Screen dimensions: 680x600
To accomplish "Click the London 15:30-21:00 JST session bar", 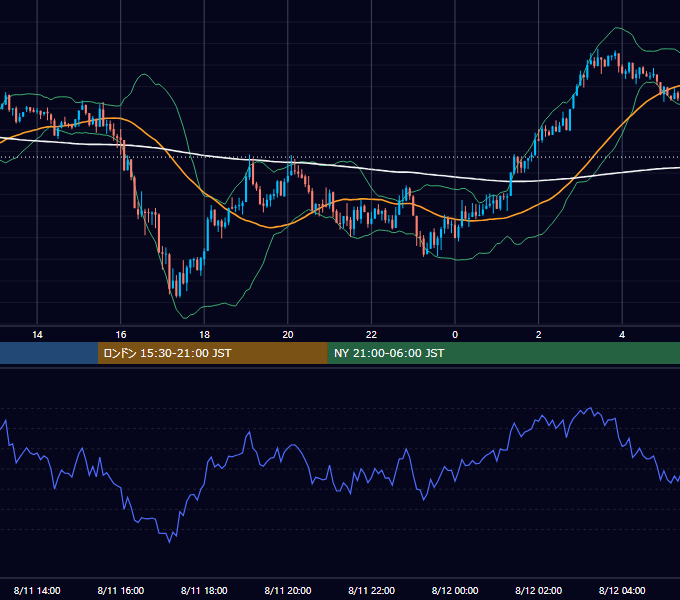I will (212, 353).
